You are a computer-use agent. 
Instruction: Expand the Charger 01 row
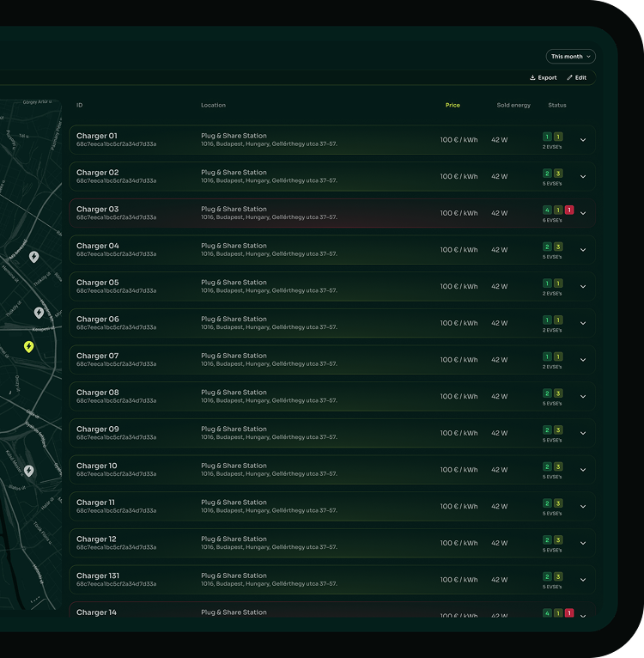pos(583,140)
